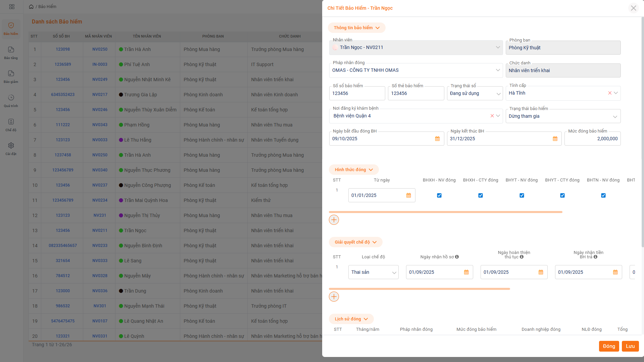Screen dimensions: 644x362
Task: Uncheck BHXH - NV đóng checkbox
Action: tap(439, 196)
